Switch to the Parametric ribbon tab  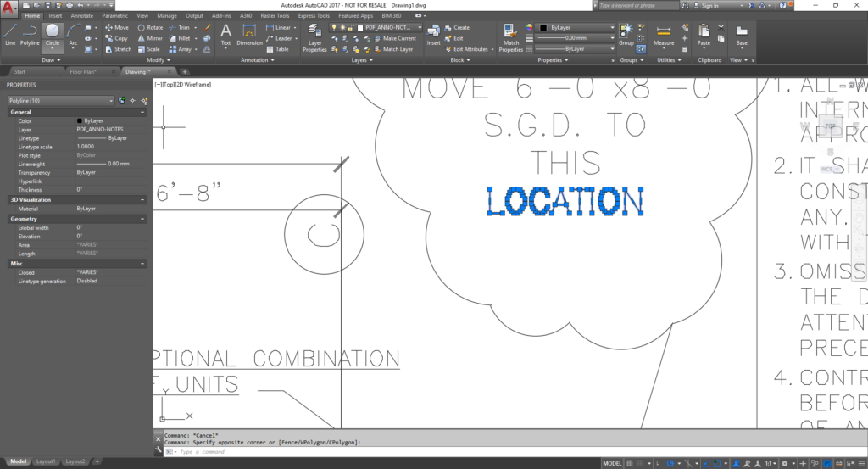click(x=114, y=15)
